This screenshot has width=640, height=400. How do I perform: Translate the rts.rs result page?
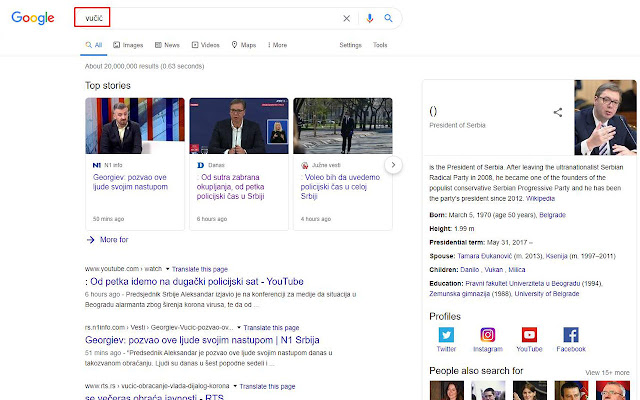coord(267,386)
